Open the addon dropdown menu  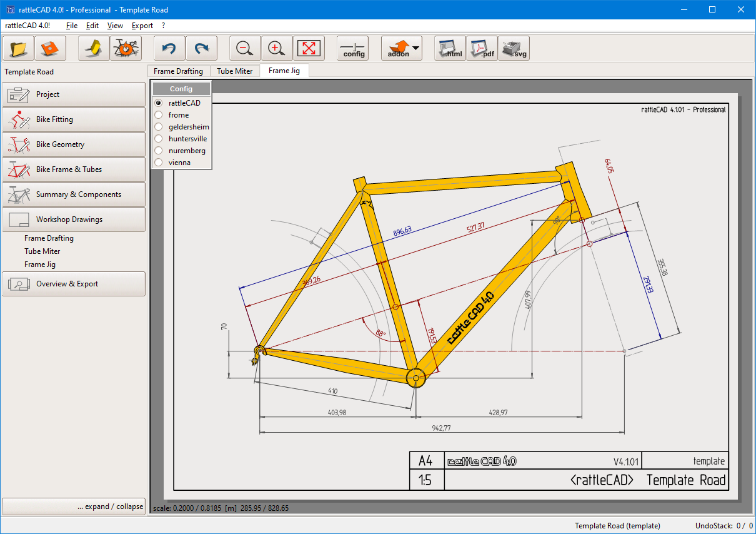pyautogui.click(x=401, y=48)
